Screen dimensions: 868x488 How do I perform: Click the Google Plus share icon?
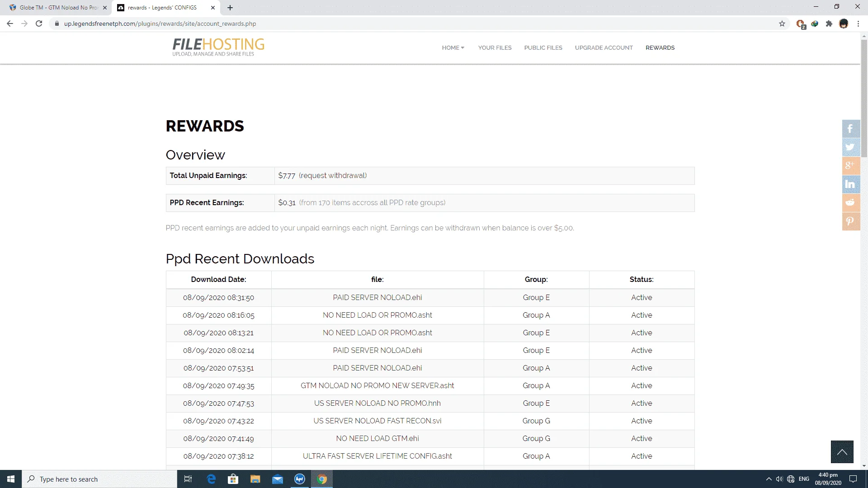pyautogui.click(x=851, y=166)
